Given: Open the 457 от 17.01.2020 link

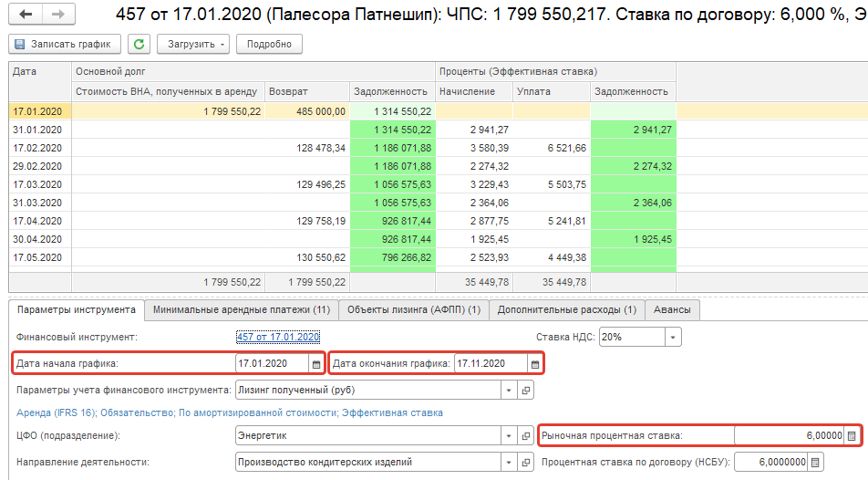Looking at the screenshot, I should point(278,337).
